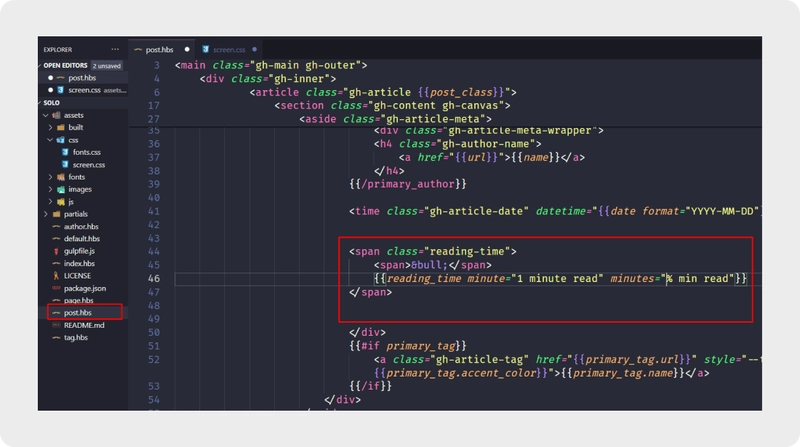The height and width of the screenshot is (447, 800).
Task: Click '{{#if primary_tag}}' on line 51
Action: tap(408, 346)
